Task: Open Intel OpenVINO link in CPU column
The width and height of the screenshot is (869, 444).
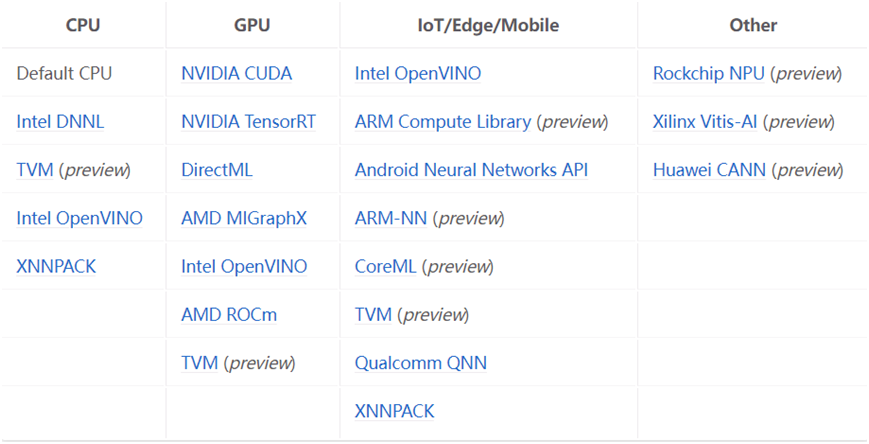Action: click(x=79, y=218)
